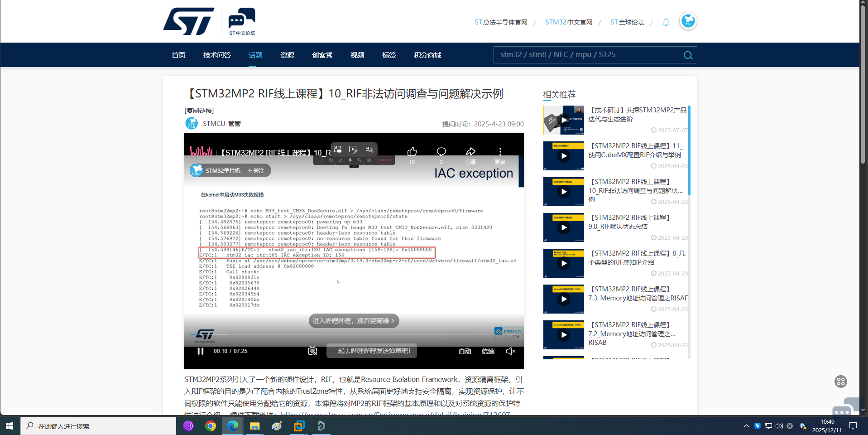Open the 积分商城 navigation tab
The width and height of the screenshot is (868, 435).
click(427, 55)
